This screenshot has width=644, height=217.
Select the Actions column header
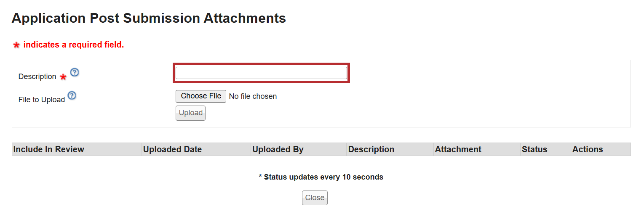point(587,149)
